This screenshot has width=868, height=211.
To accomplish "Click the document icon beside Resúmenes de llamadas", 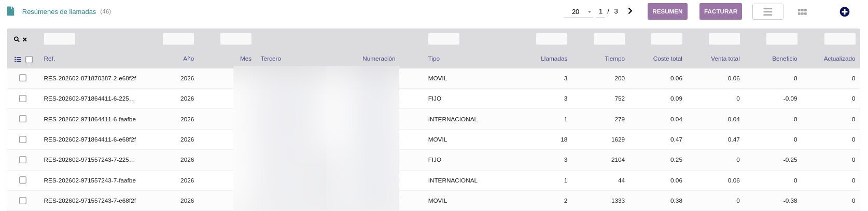I will point(11,11).
